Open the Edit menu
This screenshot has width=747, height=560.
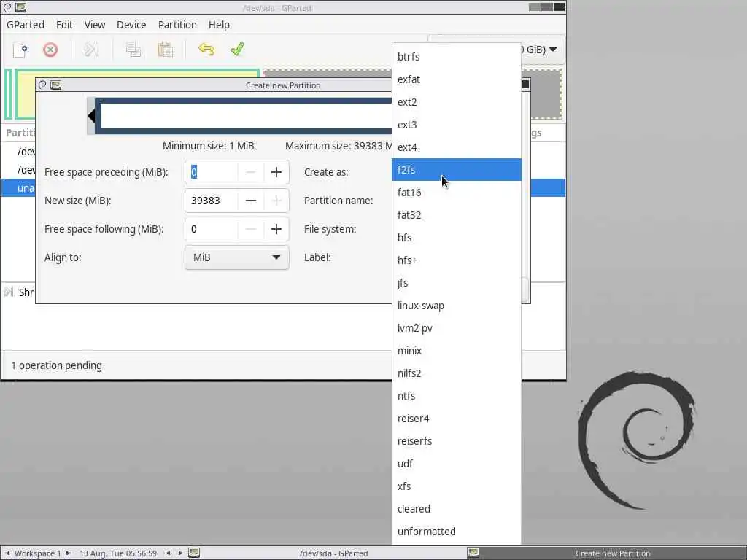pos(64,25)
